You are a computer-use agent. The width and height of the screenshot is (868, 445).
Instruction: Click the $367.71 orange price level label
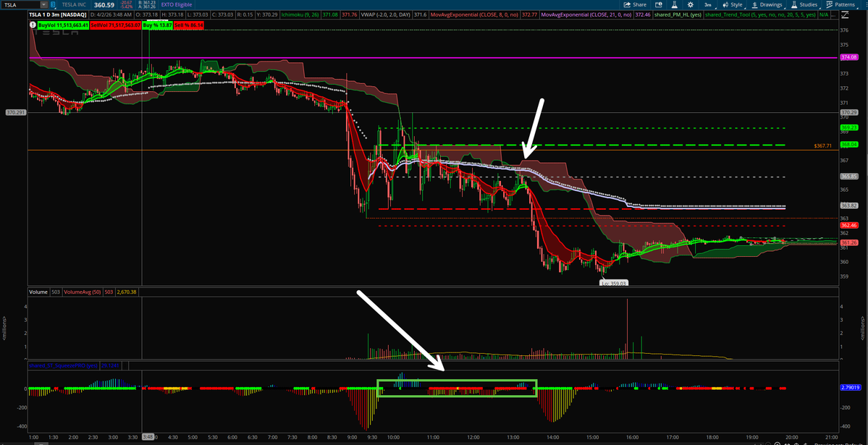[822, 146]
